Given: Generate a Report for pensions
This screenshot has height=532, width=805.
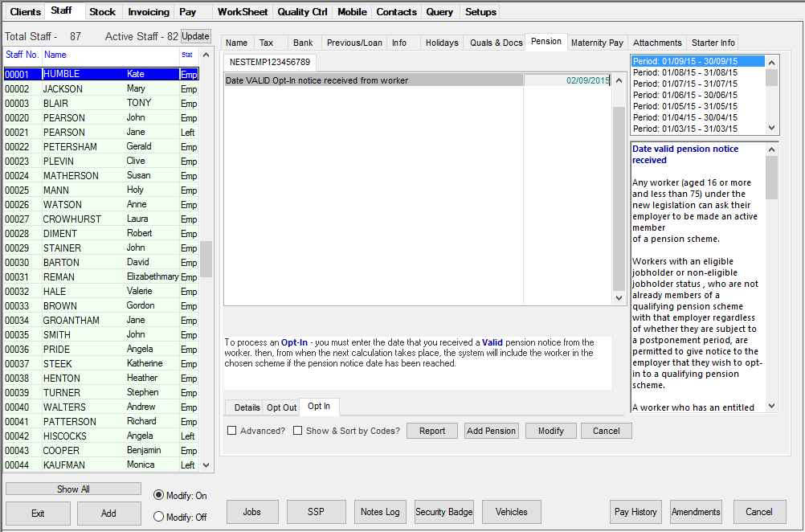Looking at the screenshot, I should 431,430.
